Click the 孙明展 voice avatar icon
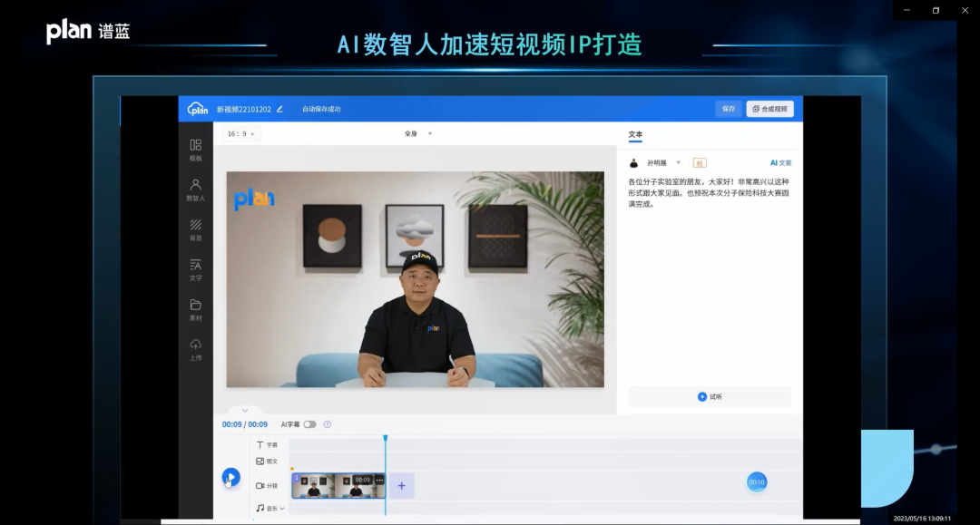 (x=633, y=163)
